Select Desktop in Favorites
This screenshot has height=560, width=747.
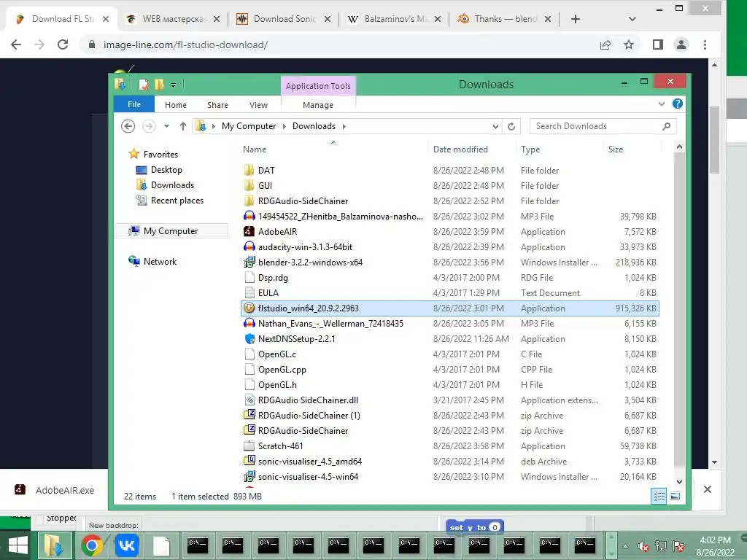pyautogui.click(x=166, y=169)
